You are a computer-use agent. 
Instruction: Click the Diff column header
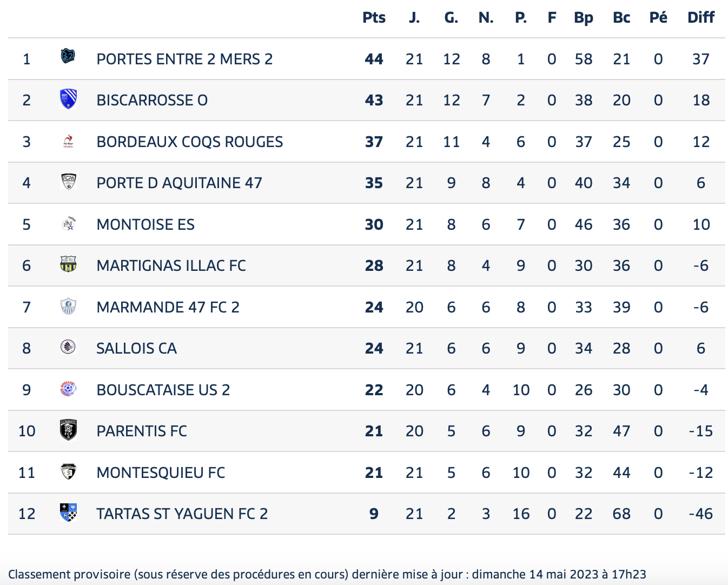point(701,18)
